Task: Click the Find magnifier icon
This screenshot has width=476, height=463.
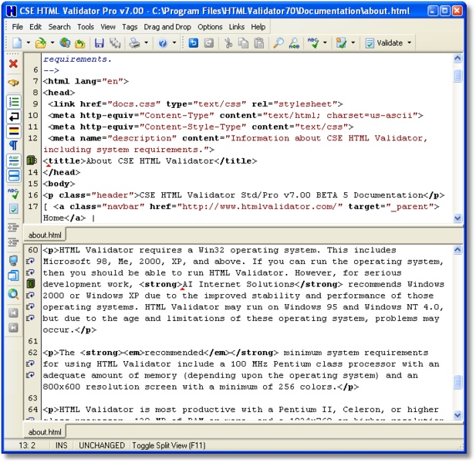Action: point(278,43)
